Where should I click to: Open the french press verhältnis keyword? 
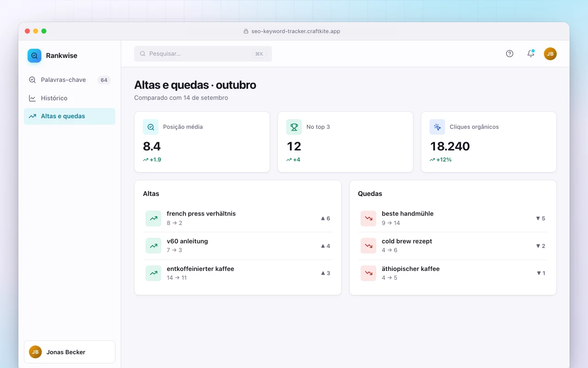238,218
